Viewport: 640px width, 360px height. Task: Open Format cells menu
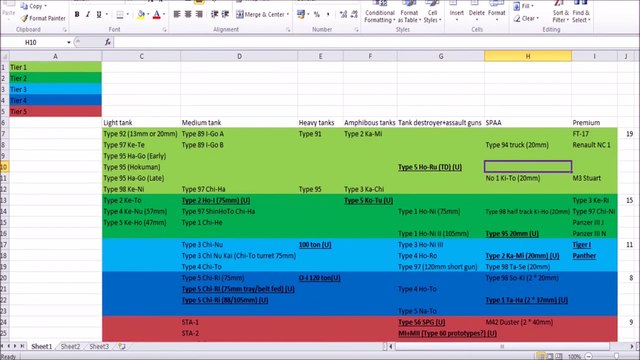click(497, 11)
